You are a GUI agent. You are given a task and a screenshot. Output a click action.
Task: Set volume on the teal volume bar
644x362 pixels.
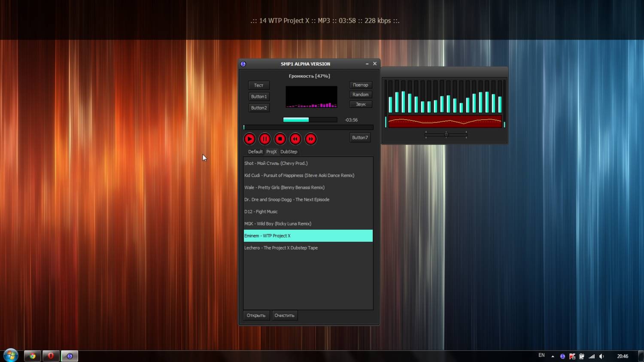pyautogui.click(x=310, y=120)
